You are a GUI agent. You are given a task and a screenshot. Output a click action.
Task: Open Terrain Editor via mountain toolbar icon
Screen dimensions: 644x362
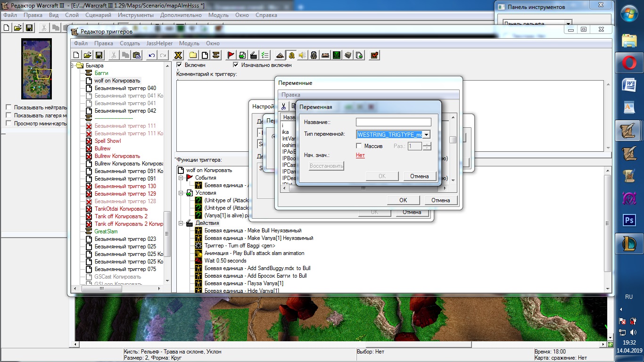pos(280,55)
